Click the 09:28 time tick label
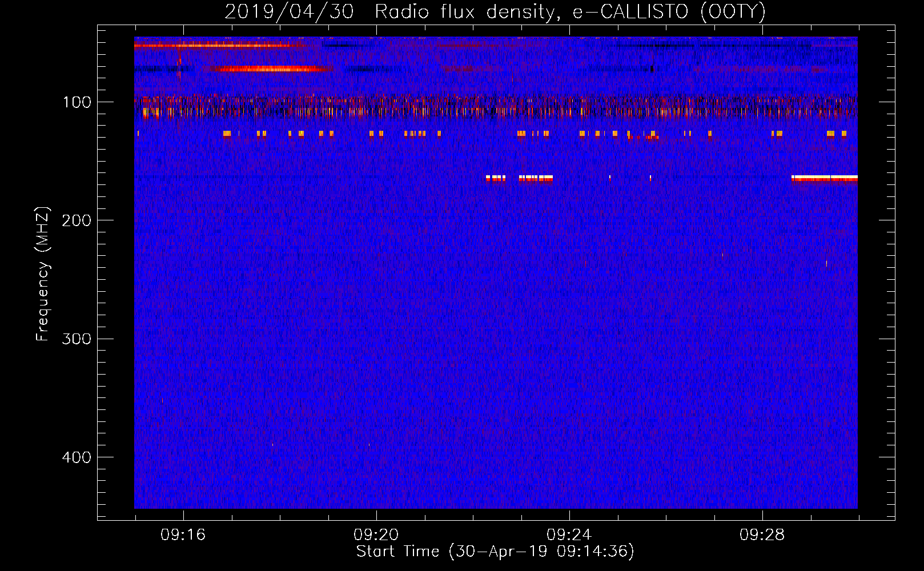The width and height of the screenshot is (924, 571). (x=762, y=535)
